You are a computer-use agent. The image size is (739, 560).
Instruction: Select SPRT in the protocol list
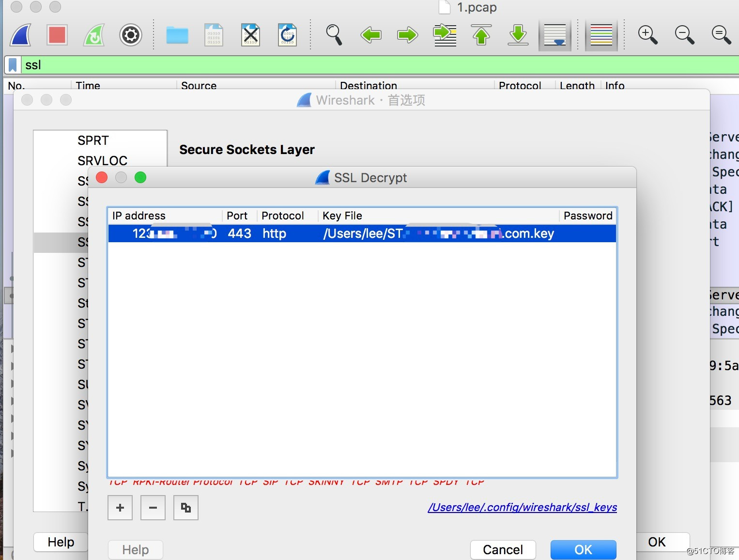93,140
